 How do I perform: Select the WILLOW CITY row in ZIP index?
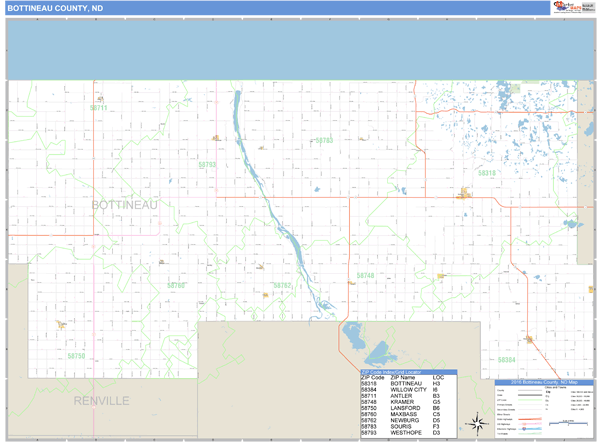coord(402,389)
